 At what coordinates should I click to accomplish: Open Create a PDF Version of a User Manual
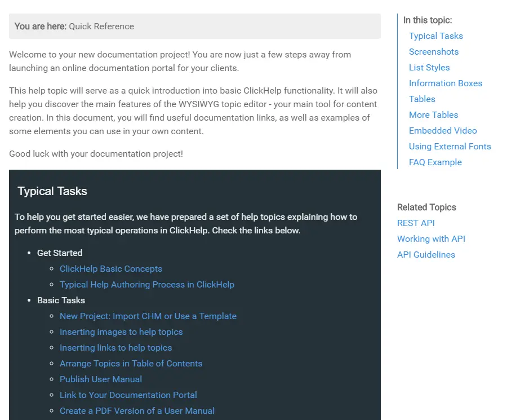pos(137,411)
